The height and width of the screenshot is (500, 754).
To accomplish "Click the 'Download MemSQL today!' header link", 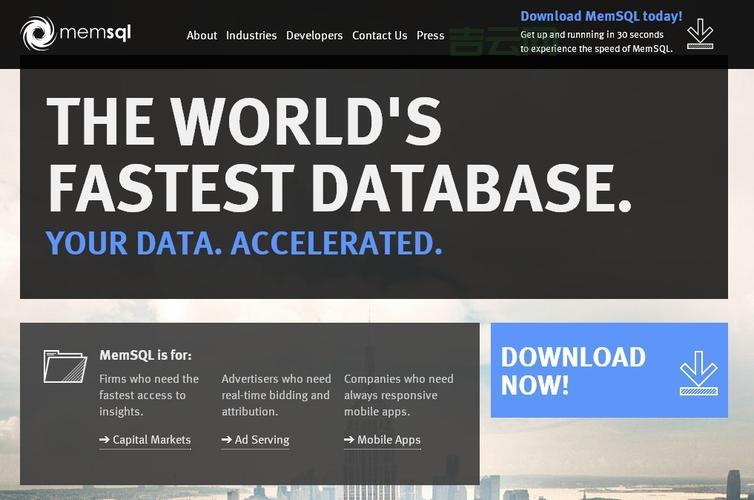I will (601, 16).
